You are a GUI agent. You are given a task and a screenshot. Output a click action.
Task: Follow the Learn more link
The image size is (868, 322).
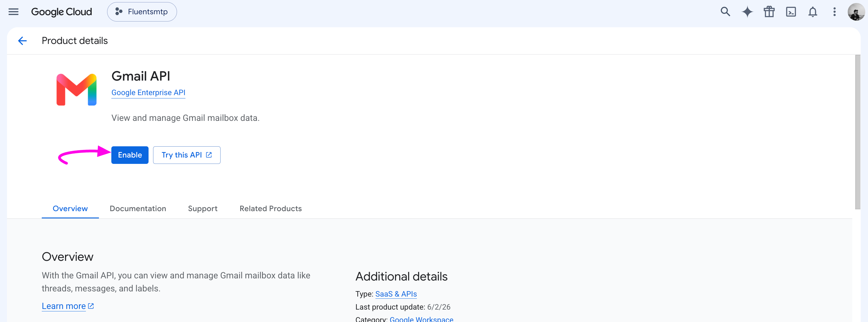[x=68, y=306]
